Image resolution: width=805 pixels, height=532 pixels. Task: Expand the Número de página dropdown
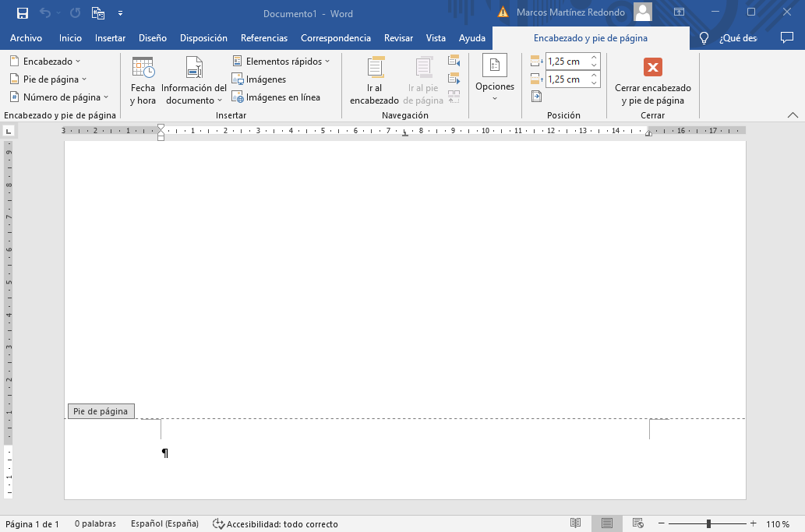pyautogui.click(x=59, y=97)
